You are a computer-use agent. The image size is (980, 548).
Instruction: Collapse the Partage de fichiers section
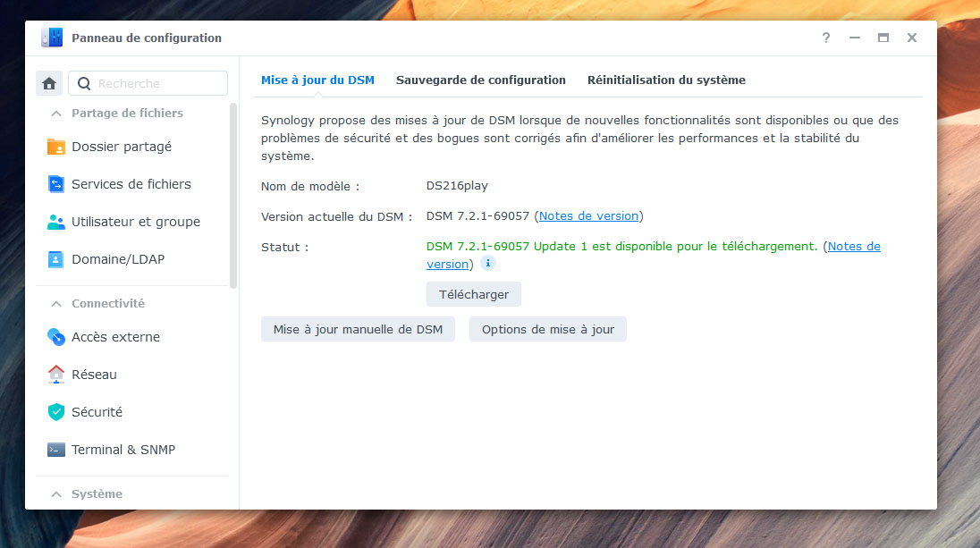click(56, 114)
